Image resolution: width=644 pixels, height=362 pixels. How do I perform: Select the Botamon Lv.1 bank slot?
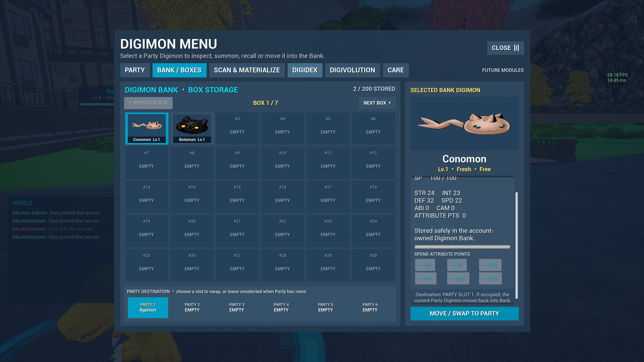tap(192, 128)
